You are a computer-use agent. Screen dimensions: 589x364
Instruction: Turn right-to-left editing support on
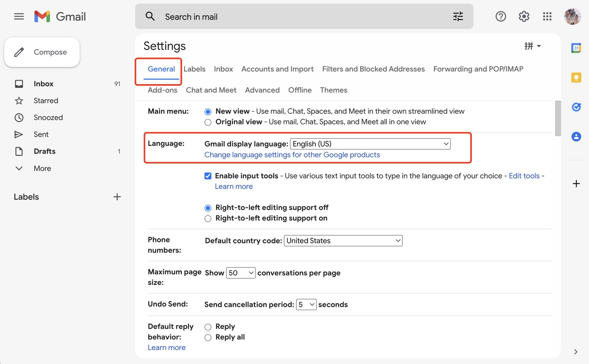(208, 218)
